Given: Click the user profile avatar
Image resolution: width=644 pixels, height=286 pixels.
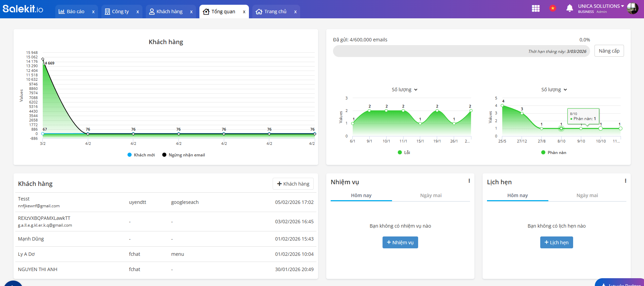Looking at the screenshot, I should 632,8.
